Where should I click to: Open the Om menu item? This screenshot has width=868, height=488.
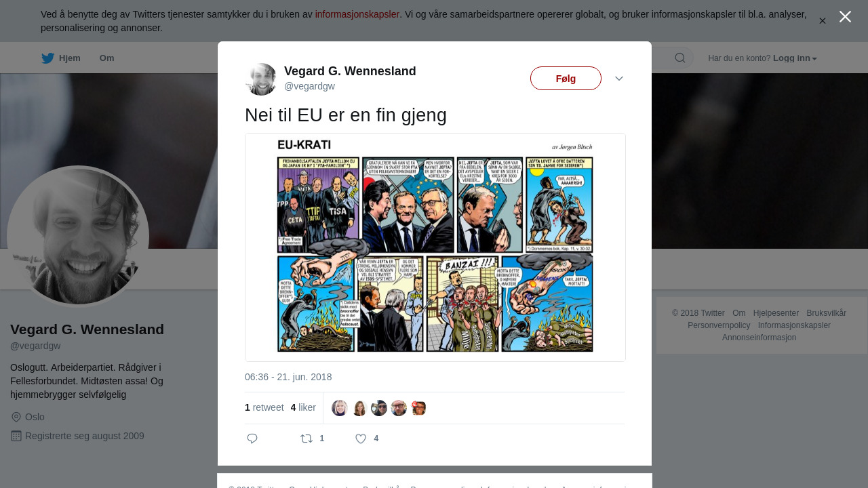(x=106, y=58)
